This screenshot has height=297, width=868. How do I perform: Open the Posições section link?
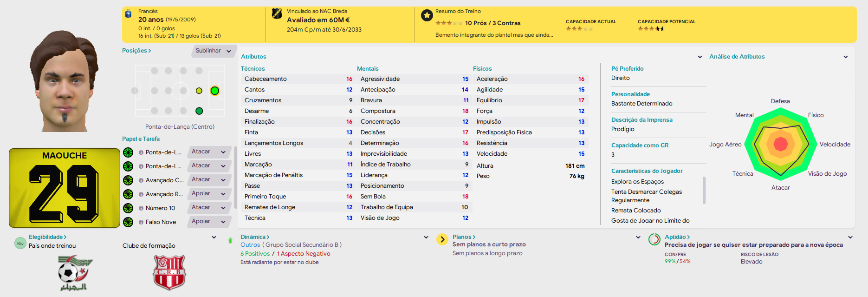pyautogui.click(x=136, y=51)
